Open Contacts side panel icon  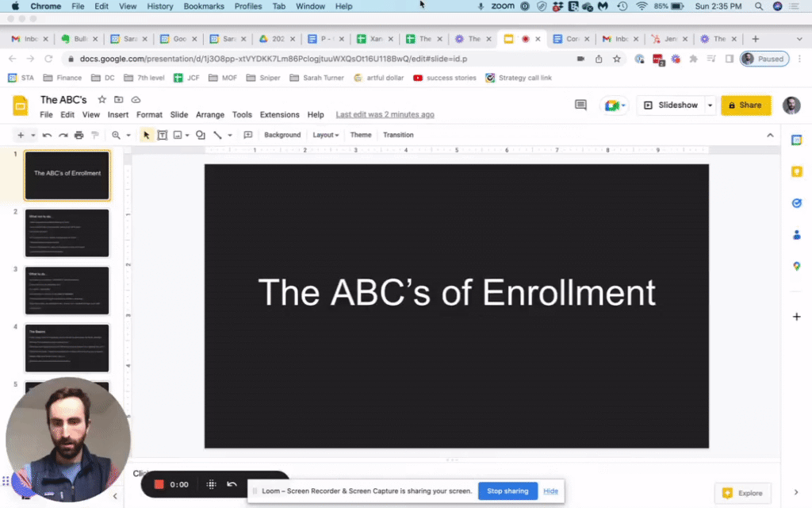pos(796,235)
